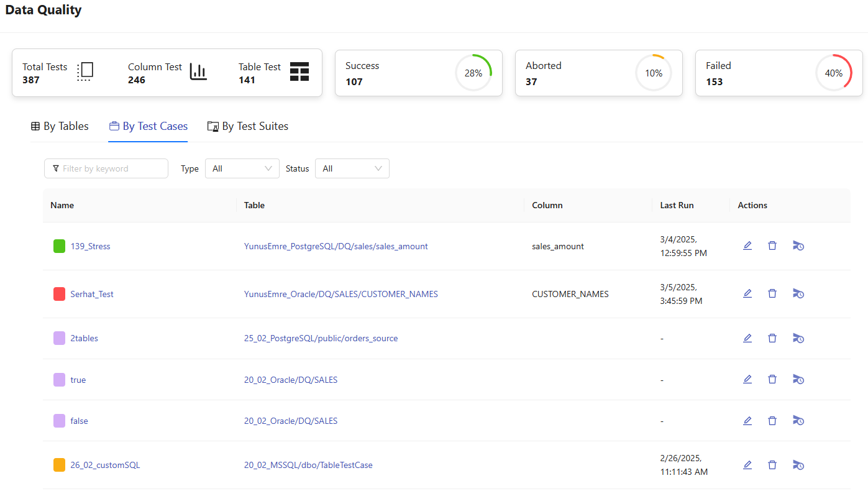Screen dimensions: 868x491
Task: Switch to the By Tables tab
Action: point(60,126)
